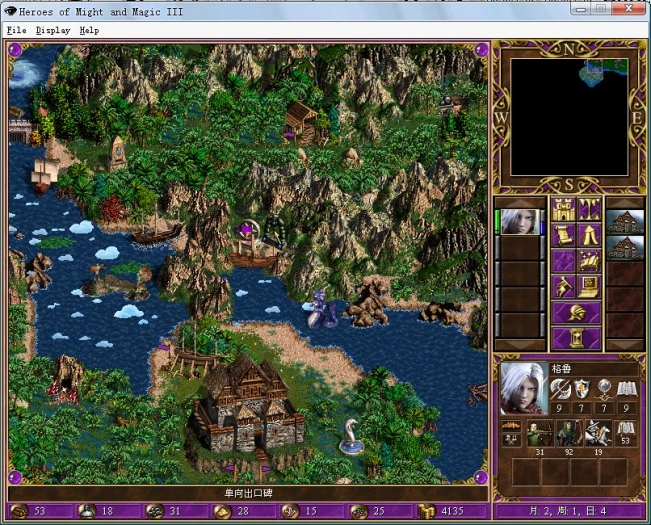Open the spellbook Cast Spell button
Image resolution: width=651 pixels, height=525 pixels.
coord(589,261)
